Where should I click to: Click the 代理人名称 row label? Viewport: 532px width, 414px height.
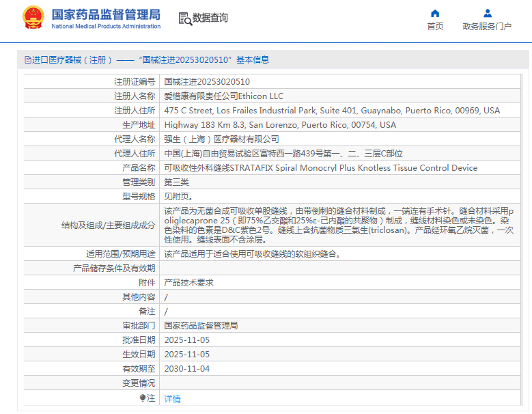[135, 139]
